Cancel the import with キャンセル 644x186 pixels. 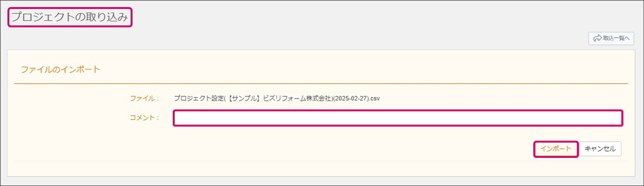tap(600, 149)
